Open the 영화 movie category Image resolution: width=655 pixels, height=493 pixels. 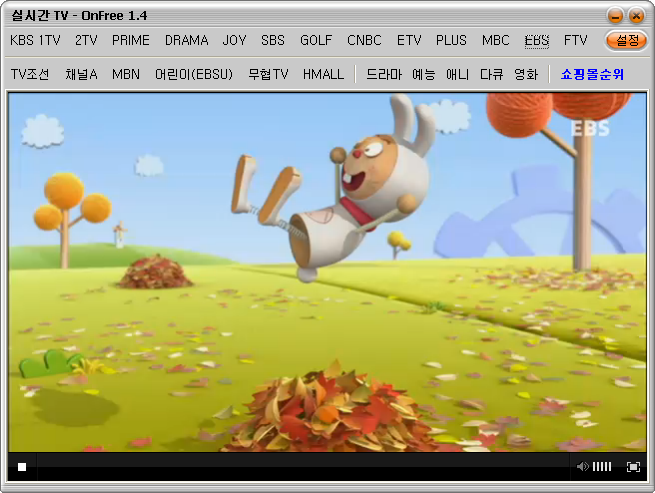pos(526,74)
